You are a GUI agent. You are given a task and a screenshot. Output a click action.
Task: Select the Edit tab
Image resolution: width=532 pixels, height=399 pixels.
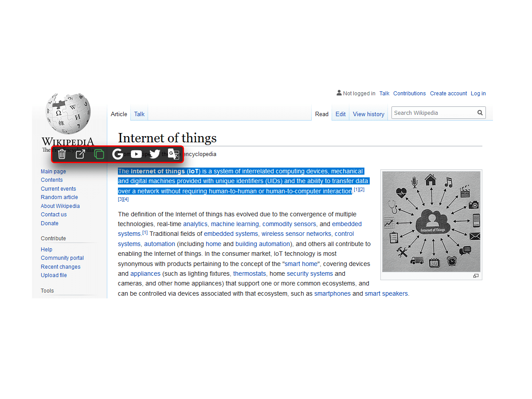pyautogui.click(x=340, y=114)
